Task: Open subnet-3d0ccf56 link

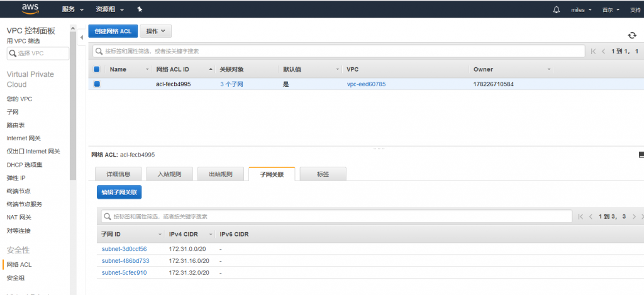Action: [124, 249]
